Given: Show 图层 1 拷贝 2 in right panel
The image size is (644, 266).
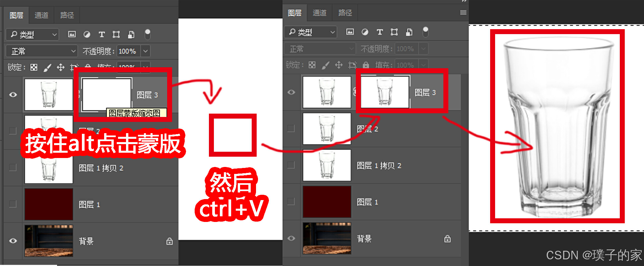Looking at the screenshot, I should click(291, 165).
